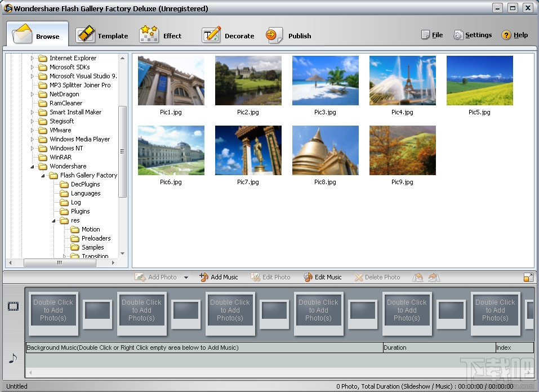Click the filmstrip icon beside photo track
The height and width of the screenshot is (392, 539).
coord(13,306)
